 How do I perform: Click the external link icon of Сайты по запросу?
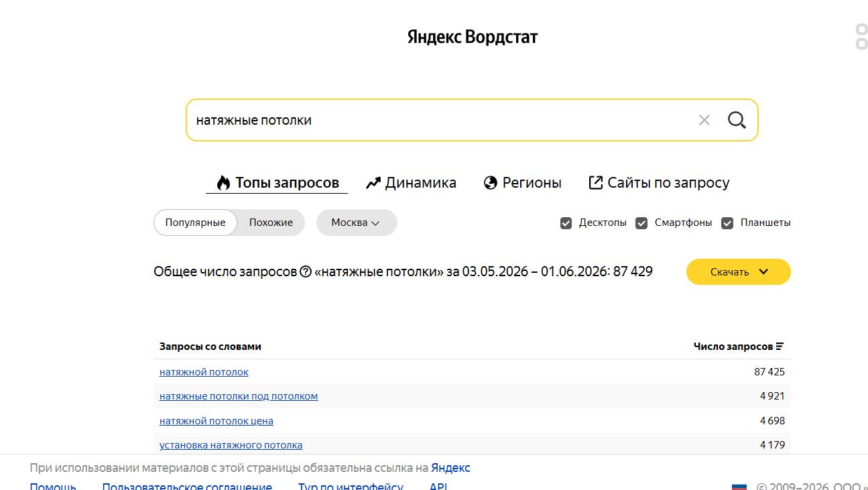pos(596,182)
